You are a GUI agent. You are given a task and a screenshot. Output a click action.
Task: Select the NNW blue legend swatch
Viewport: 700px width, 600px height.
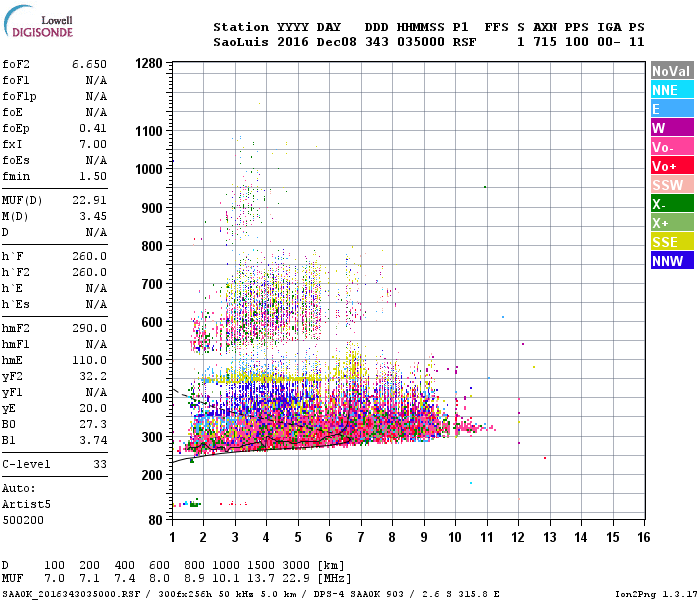tap(672, 261)
